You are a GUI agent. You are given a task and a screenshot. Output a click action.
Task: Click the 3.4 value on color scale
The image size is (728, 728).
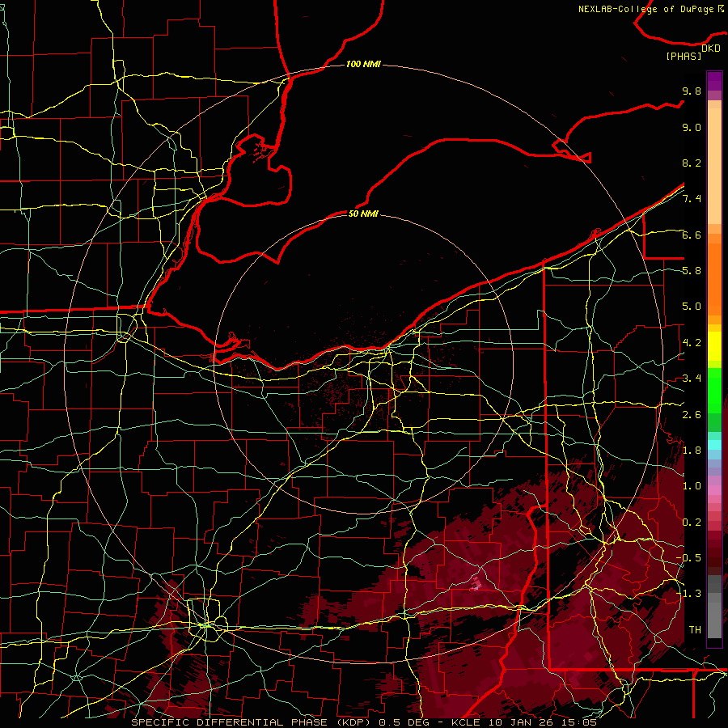tap(692, 379)
